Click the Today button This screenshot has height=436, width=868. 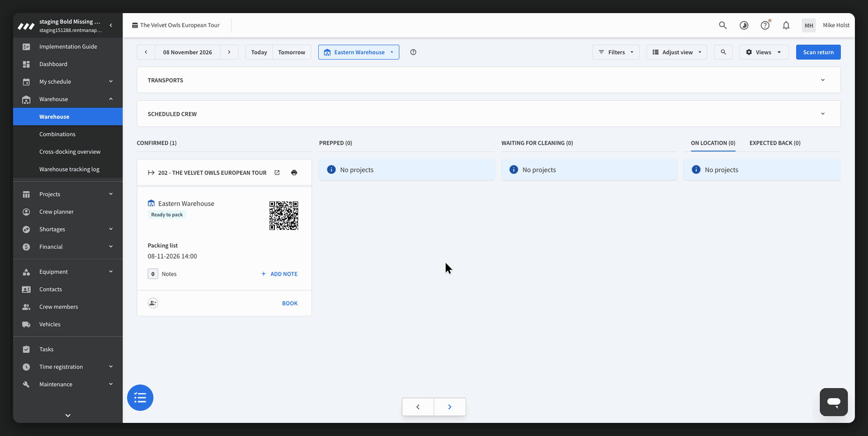[259, 52]
